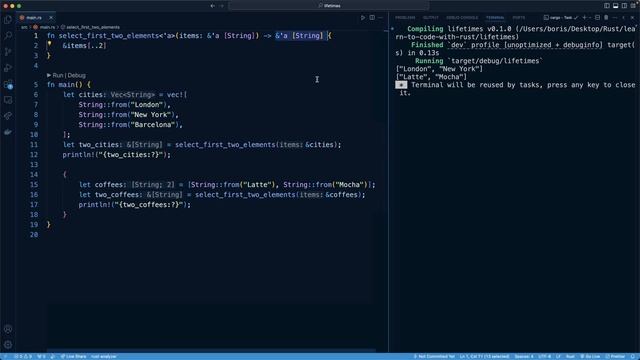Click println two_coffees on line 17

pos(135,205)
